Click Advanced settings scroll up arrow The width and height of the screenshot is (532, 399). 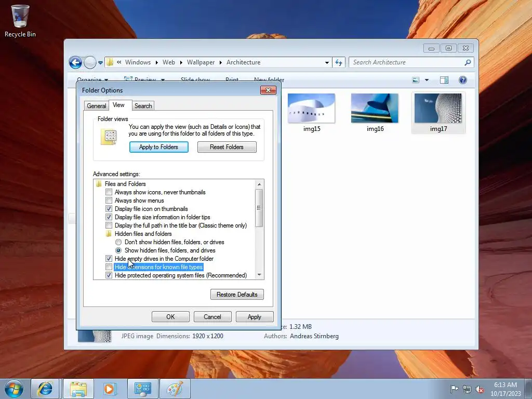pos(259,184)
